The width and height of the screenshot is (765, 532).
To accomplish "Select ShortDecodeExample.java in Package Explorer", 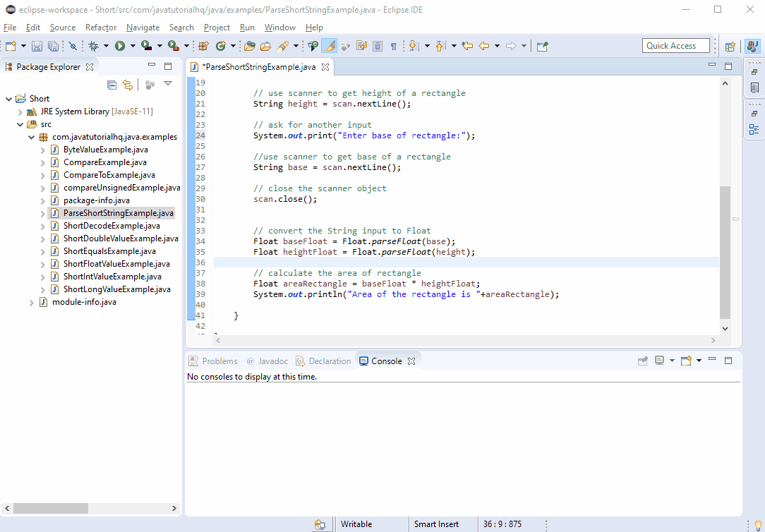I will 112,226.
